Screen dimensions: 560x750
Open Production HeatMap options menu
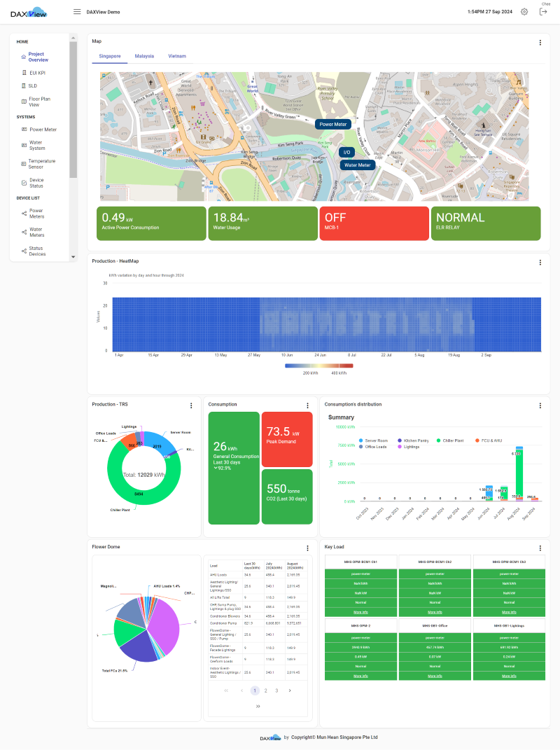coord(540,263)
